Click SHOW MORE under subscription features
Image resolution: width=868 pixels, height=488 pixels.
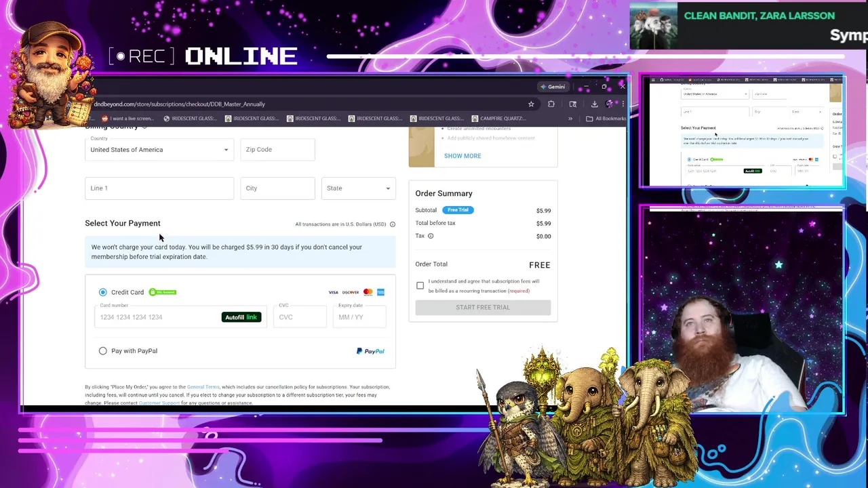[x=462, y=156]
